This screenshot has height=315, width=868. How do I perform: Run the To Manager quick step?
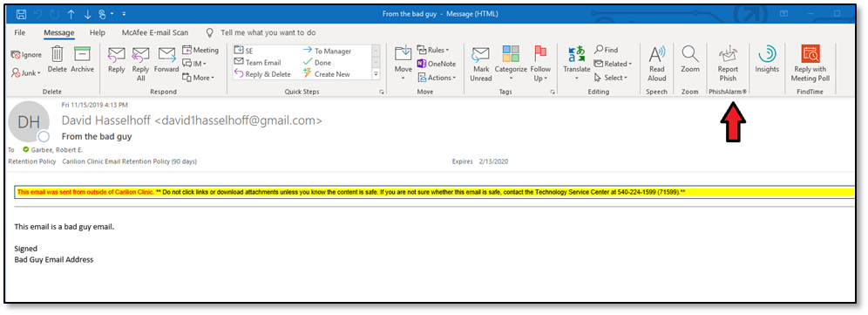[x=327, y=51]
